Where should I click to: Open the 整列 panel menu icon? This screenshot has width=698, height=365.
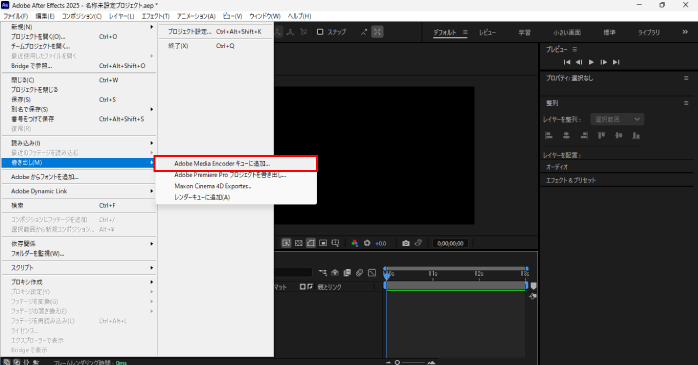click(686, 103)
